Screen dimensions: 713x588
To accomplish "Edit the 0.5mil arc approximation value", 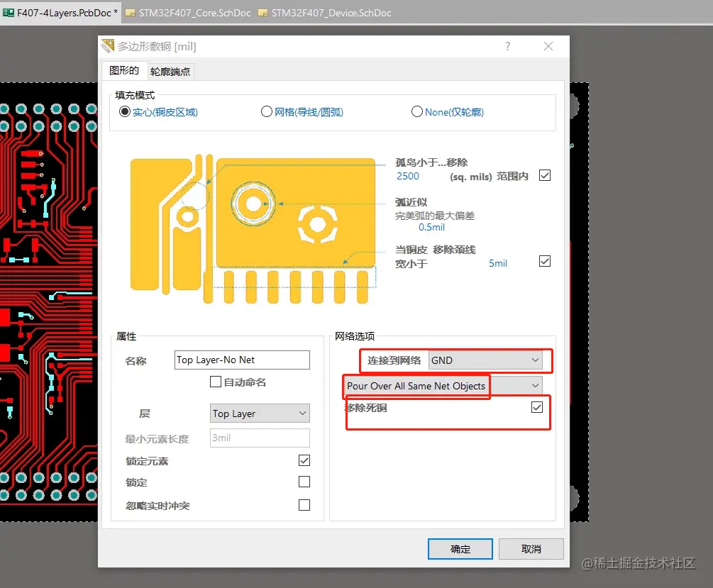I will (x=431, y=228).
